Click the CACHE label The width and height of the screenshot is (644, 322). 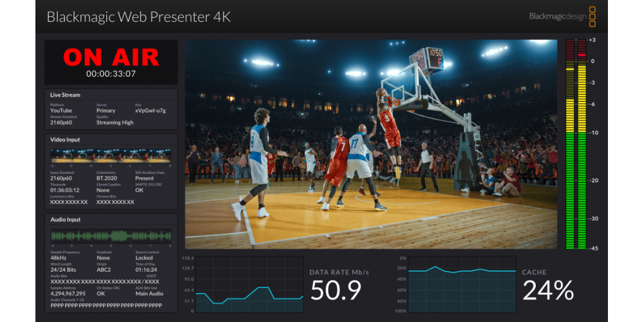coord(535,272)
